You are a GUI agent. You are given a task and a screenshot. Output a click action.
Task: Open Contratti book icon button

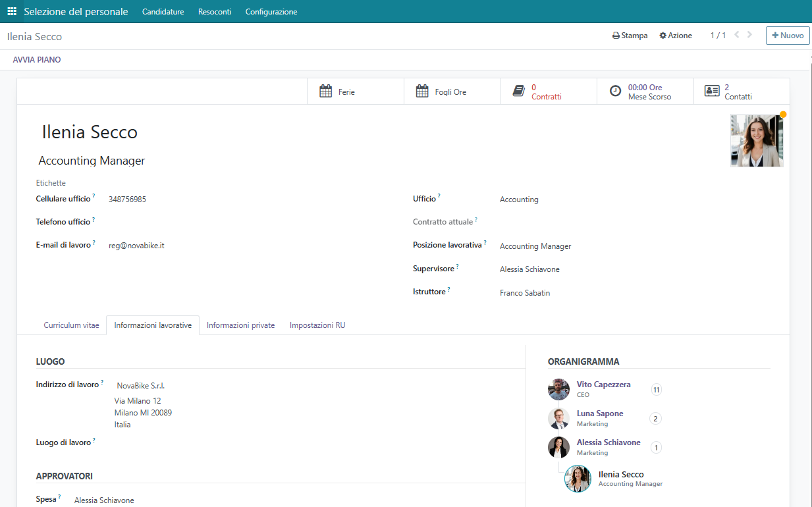point(519,92)
